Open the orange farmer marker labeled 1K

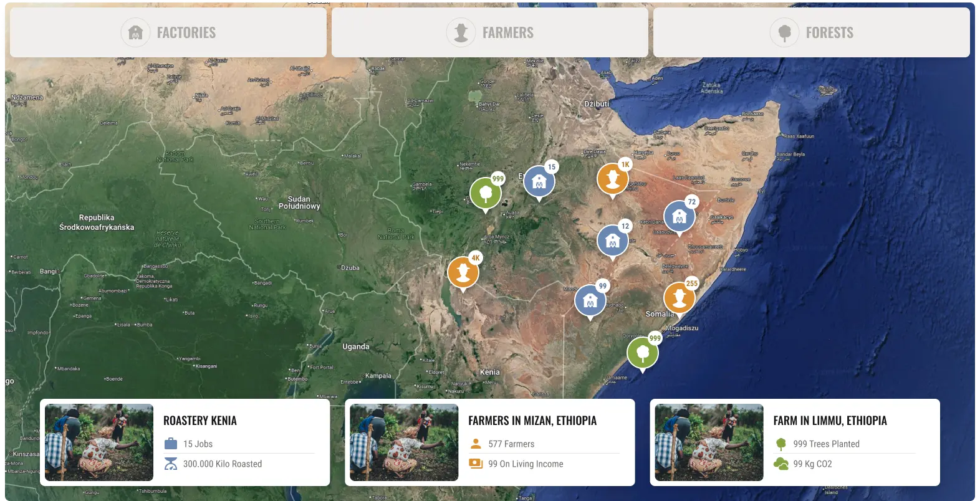point(612,179)
